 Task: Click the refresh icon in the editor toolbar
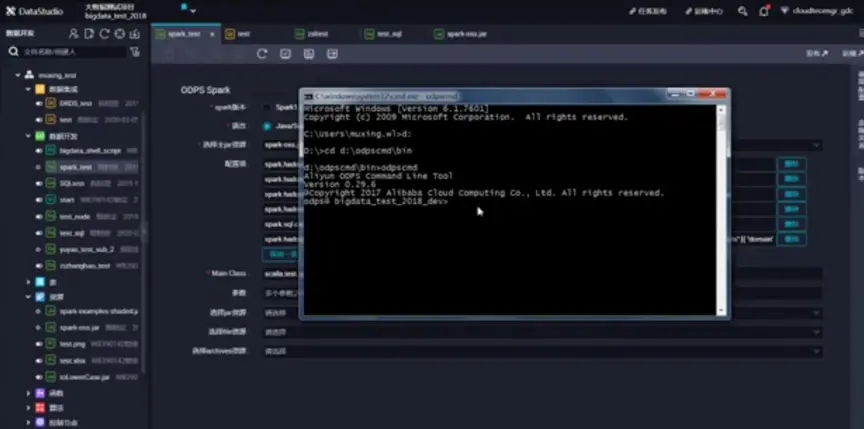pos(262,54)
